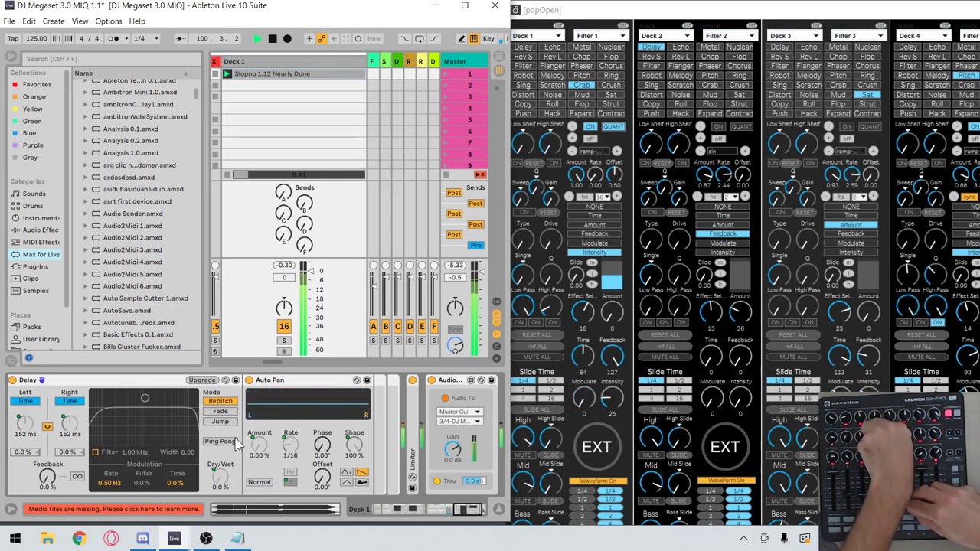The image size is (980, 551).
Task: Open the View menu
Action: point(80,21)
